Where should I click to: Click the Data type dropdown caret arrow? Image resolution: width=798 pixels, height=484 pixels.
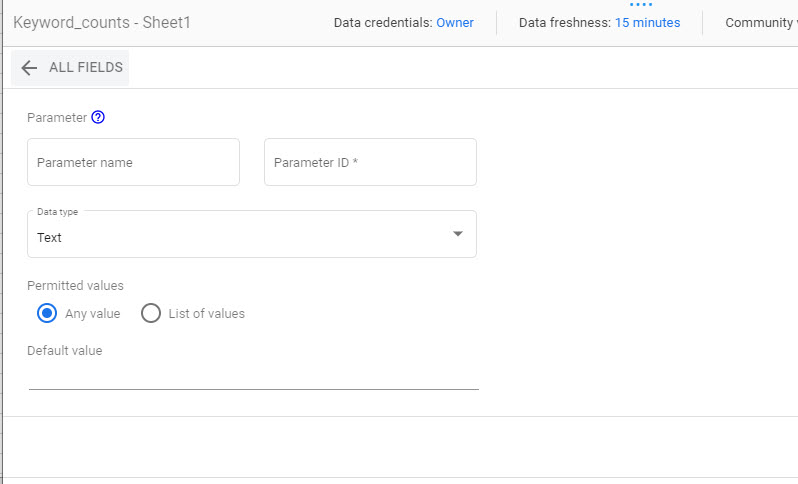458,234
